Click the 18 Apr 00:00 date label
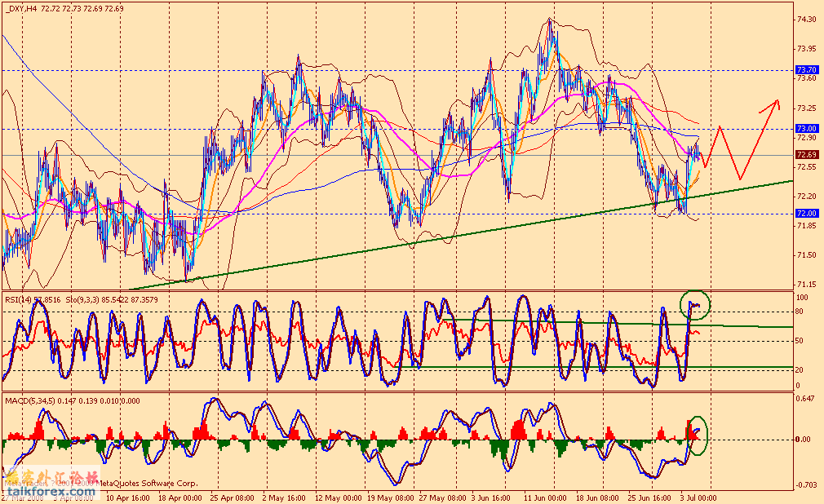 point(180,497)
